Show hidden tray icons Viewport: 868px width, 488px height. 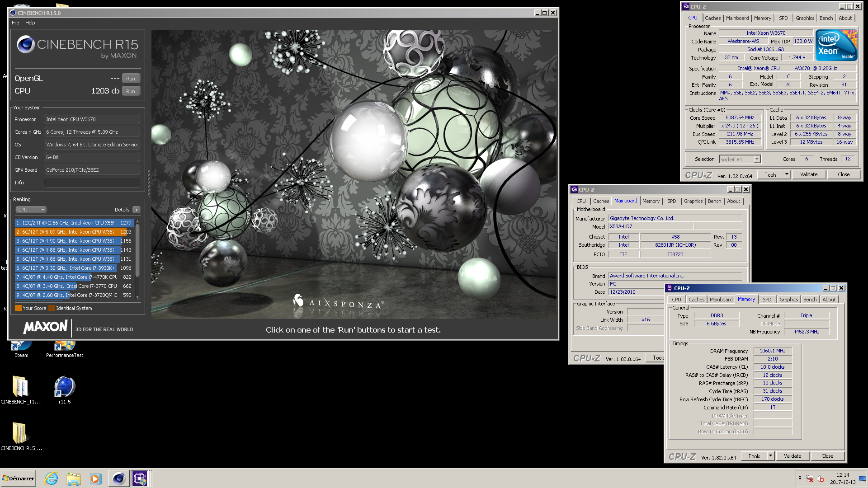(800, 478)
